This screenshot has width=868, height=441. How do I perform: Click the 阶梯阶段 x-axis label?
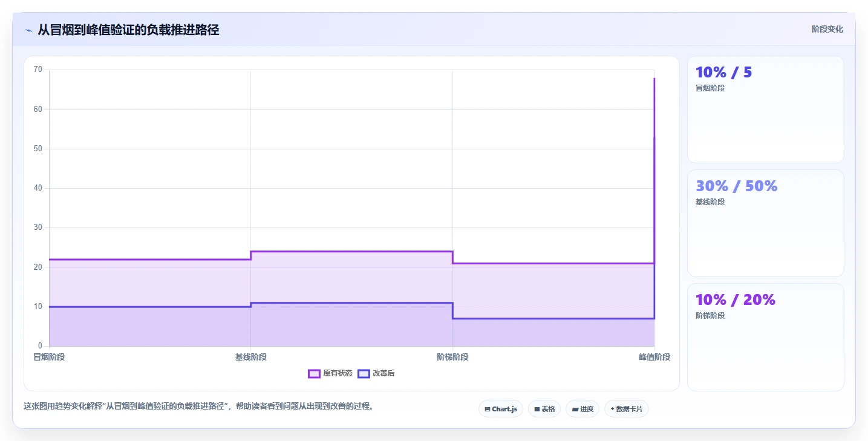(452, 357)
